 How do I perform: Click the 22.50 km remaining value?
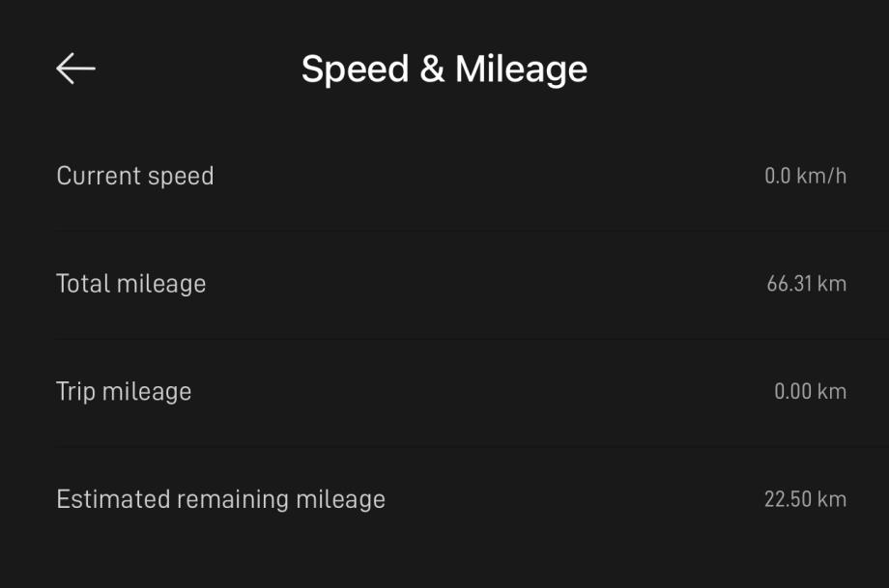(805, 499)
